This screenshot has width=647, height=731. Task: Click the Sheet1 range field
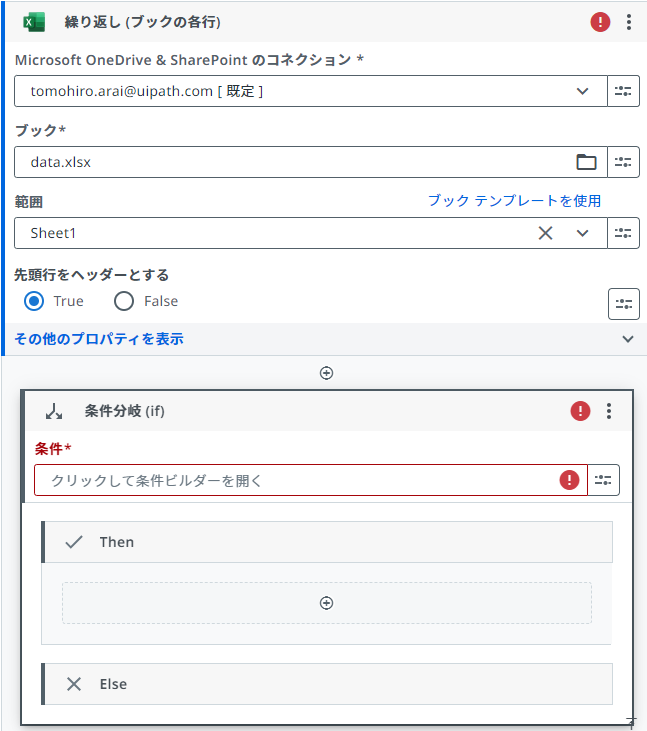click(310, 233)
